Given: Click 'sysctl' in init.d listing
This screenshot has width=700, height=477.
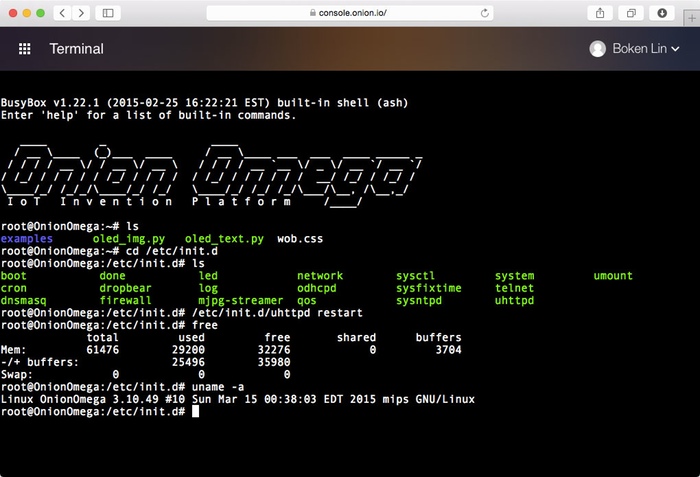Looking at the screenshot, I should point(416,276).
